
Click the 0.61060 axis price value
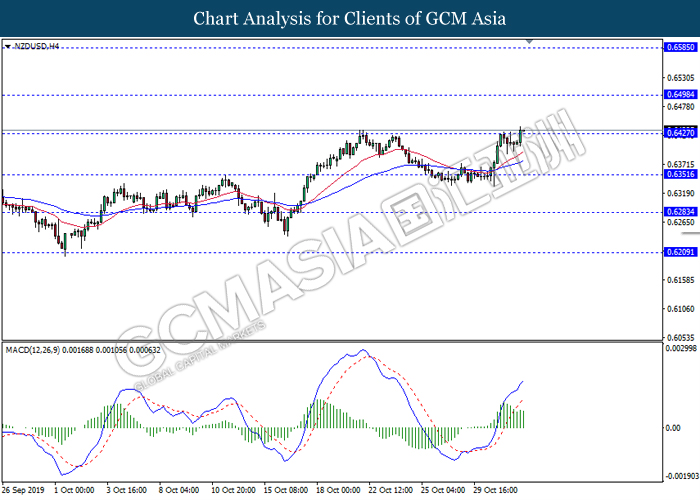pyautogui.click(x=681, y=309)
